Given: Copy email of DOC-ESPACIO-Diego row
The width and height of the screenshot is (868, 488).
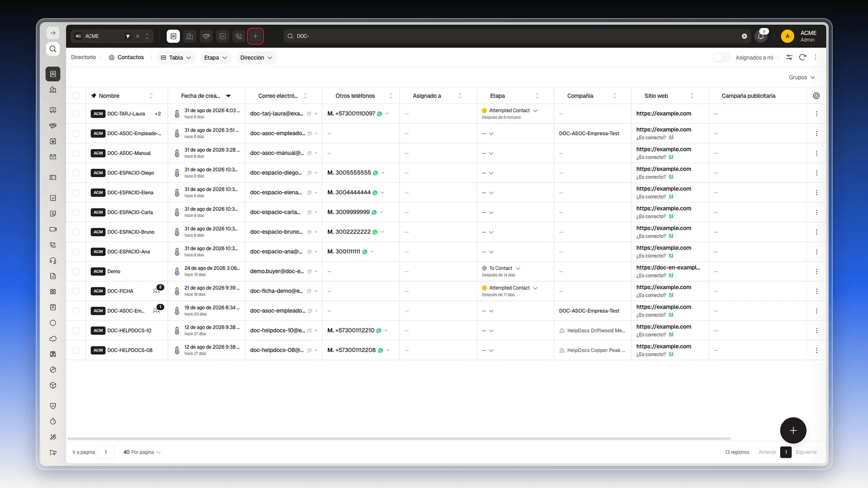Looking at the screenshot, I should pyautogui.click(x=309, y=173).
